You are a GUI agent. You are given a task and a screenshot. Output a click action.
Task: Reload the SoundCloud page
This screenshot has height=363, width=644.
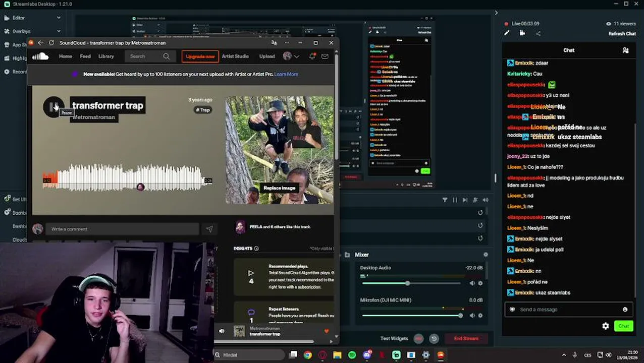[x=51, y=43]
